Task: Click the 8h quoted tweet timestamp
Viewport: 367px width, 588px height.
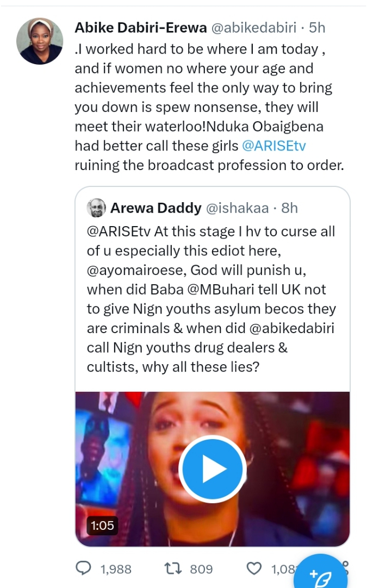Action: coord(289,208)
